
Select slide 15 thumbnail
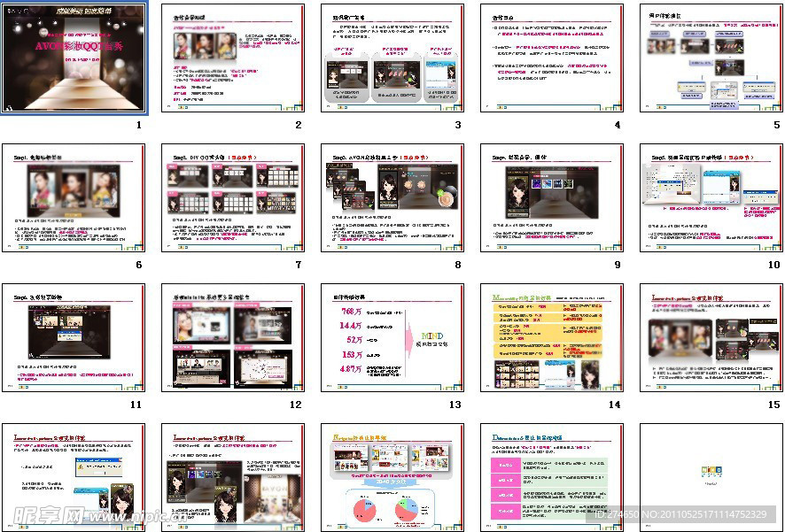[x=711, y=338]
